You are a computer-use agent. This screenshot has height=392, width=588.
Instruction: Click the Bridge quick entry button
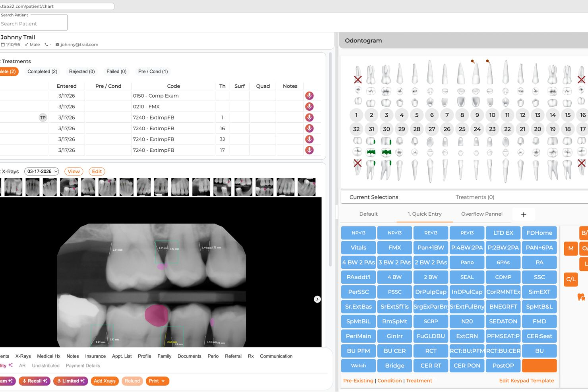[395, 366]
